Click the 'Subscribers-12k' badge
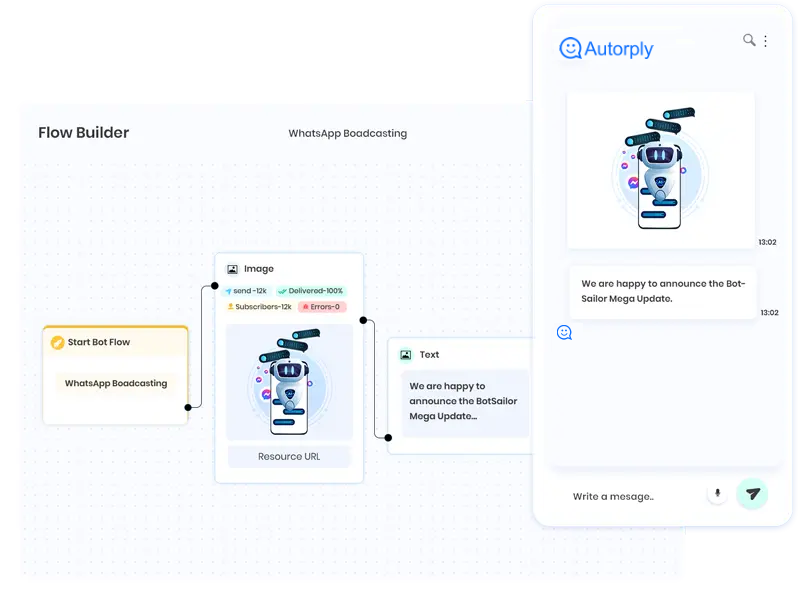Image resolution: width=800 pixels, height=600 pixels. [x=262, y=306]
